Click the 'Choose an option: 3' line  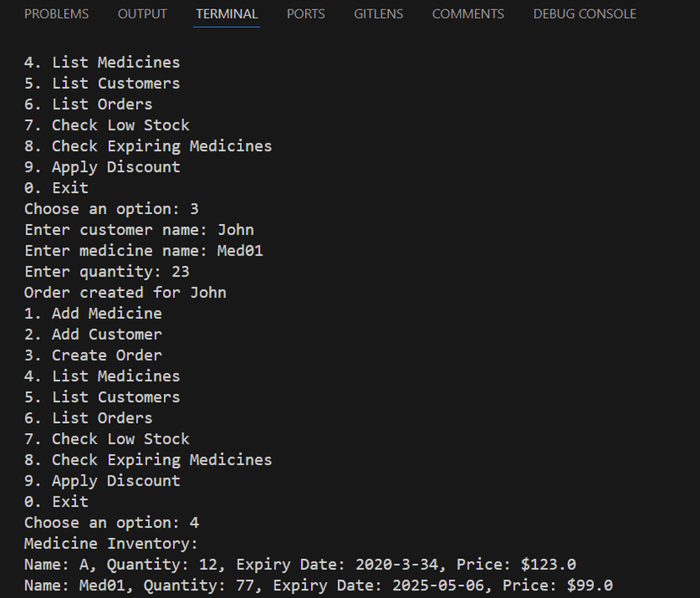(x=112, y=209)
